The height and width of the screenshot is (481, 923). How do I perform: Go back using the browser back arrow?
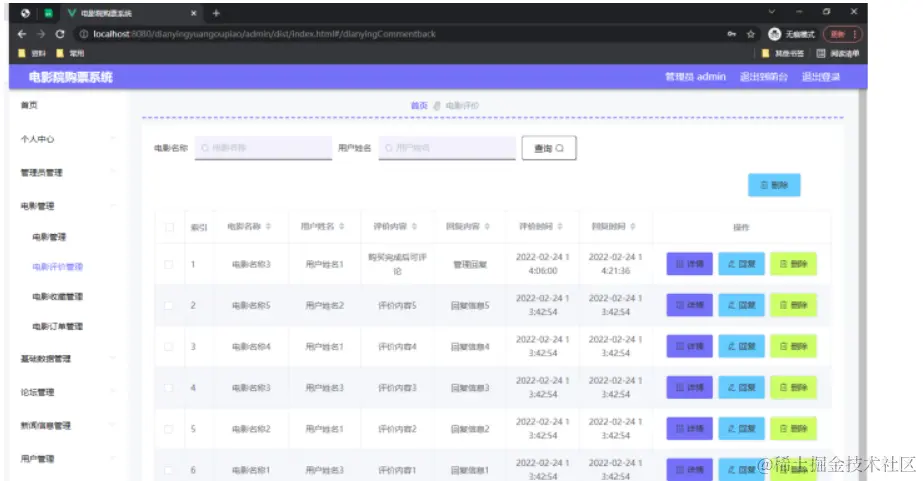tap(22, 34)
